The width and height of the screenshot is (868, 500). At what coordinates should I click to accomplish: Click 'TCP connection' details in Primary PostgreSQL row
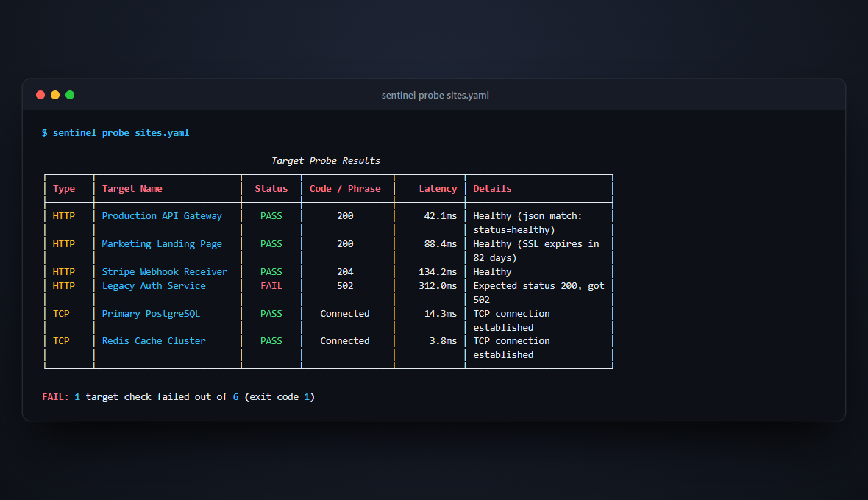tap(511, 314)
